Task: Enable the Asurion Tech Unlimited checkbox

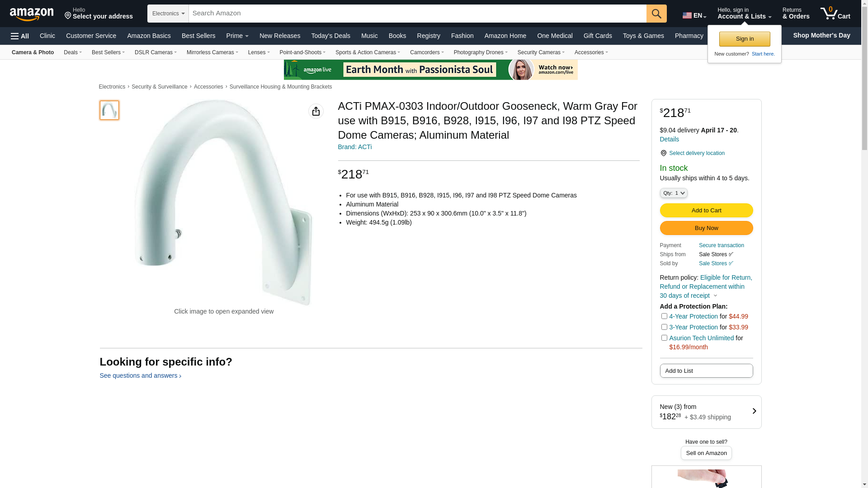Action: pos(664,338)
